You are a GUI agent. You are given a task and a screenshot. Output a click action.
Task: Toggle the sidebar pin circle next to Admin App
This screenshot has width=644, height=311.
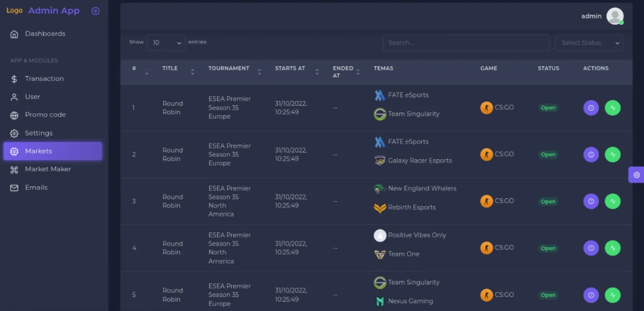click(95, 11)
